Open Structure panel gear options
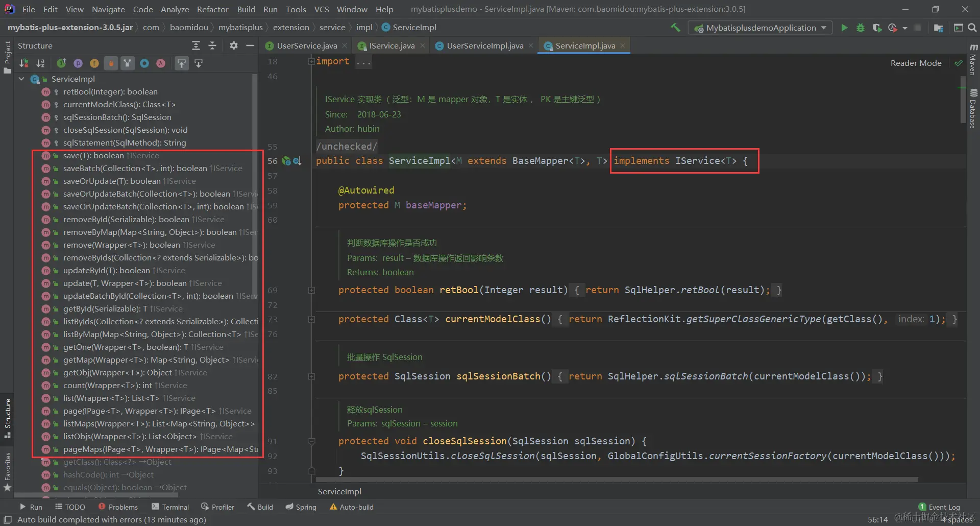The width and height of the screenshot is (980, 526). click(x=234, y=45)
